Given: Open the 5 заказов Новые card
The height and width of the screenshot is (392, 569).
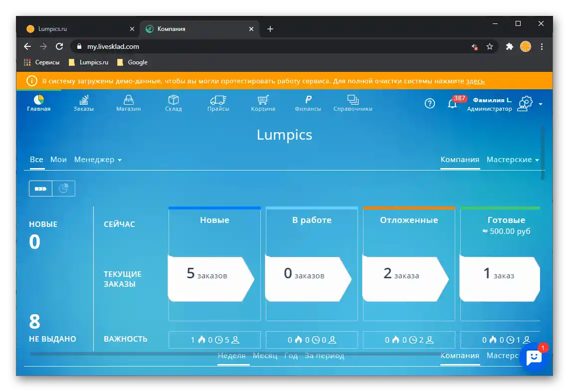Looking at the screenshot, I should tap(211, 279).
